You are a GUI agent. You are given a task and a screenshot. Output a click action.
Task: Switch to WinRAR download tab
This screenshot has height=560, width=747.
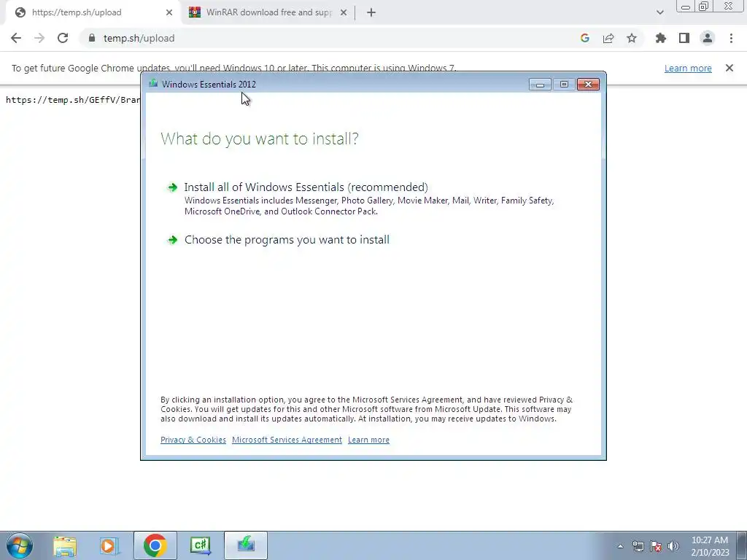tap(269, 12)
